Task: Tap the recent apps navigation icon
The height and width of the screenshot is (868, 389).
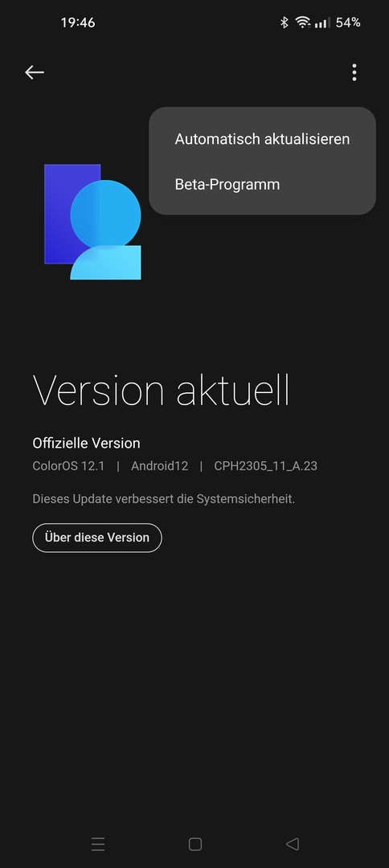Action: pyautogui.click(x=98, y=844)
